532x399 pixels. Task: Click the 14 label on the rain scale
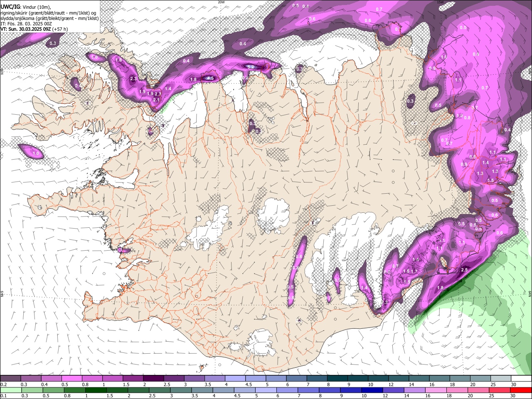(x=406, y=396)
